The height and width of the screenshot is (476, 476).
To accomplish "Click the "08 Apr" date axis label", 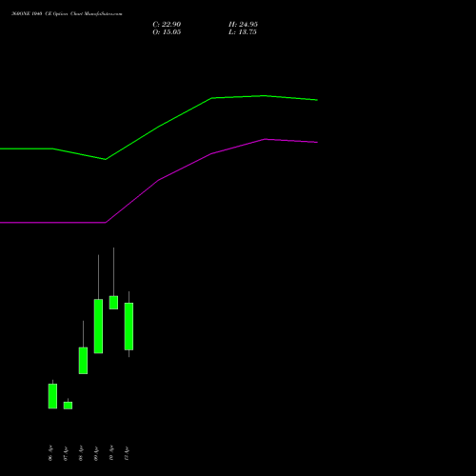I will point(81,453).
